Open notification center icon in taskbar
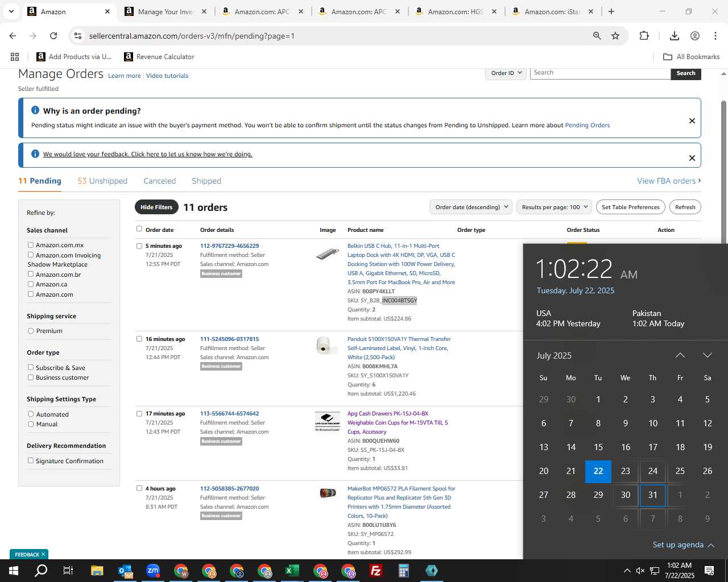This screenshot has width=728, height=582. coord(709,571)
